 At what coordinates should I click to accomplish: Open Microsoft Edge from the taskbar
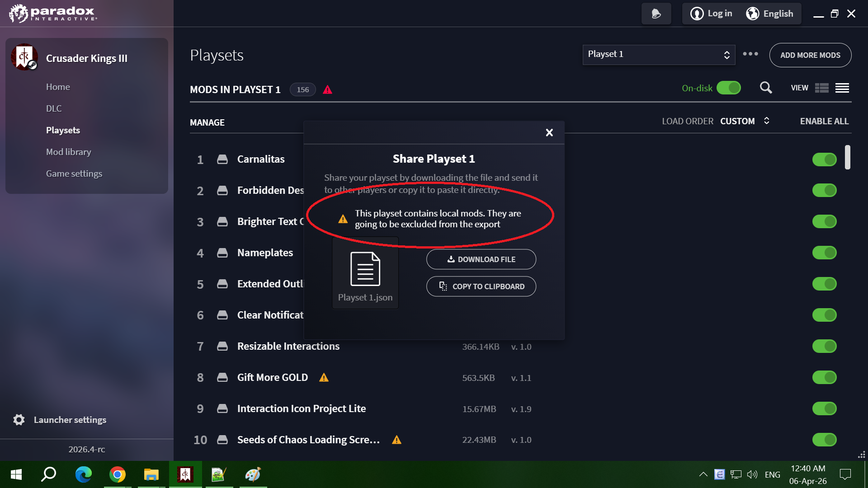84,474
